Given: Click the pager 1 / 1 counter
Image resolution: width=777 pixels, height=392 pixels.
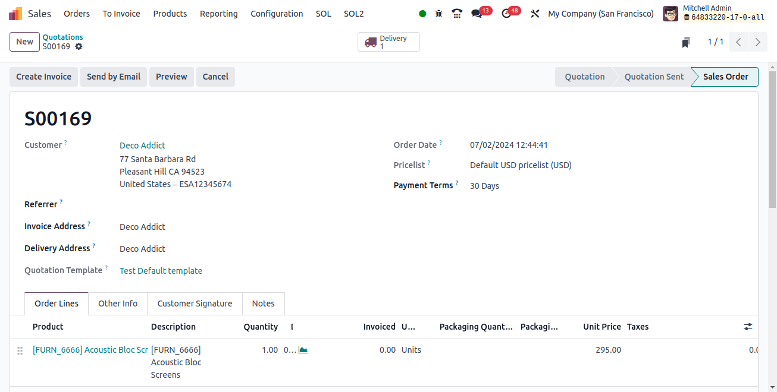Looking at the screenshot, I should tap(715, 42).
